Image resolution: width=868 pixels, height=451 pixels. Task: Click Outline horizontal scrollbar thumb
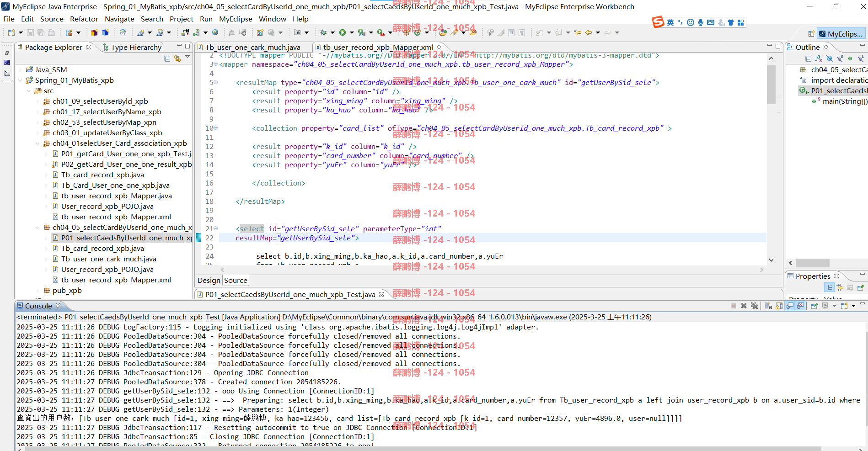pos(813,263)
